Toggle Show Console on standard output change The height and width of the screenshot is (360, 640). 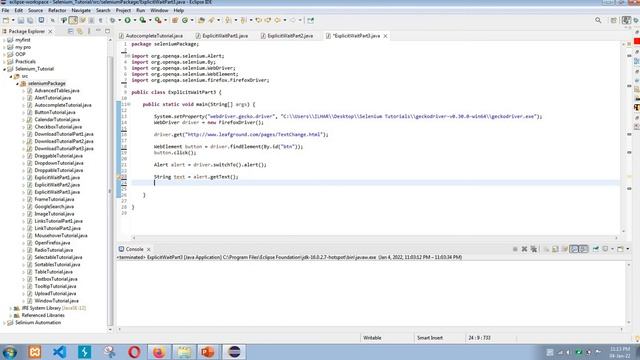coord(574,249)
